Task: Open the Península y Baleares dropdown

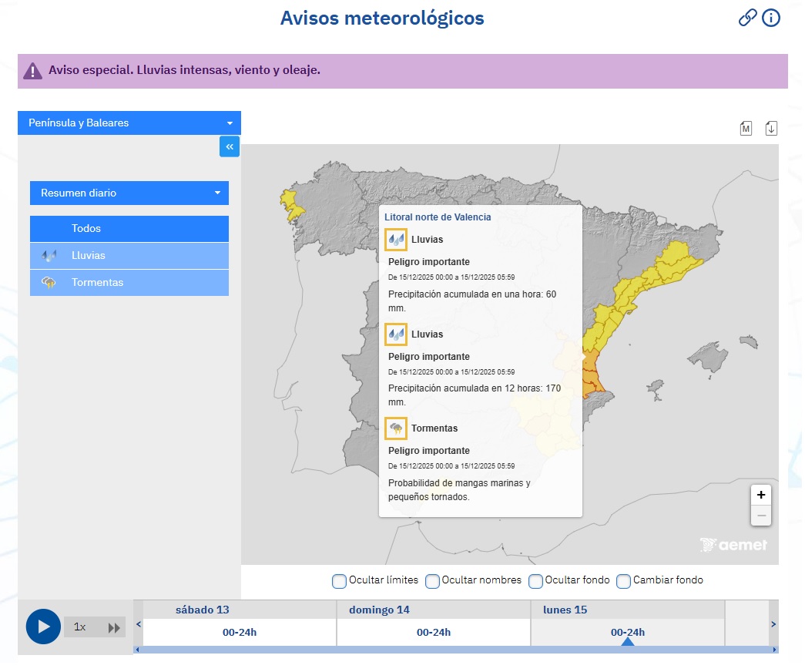Action: point(129,123)
